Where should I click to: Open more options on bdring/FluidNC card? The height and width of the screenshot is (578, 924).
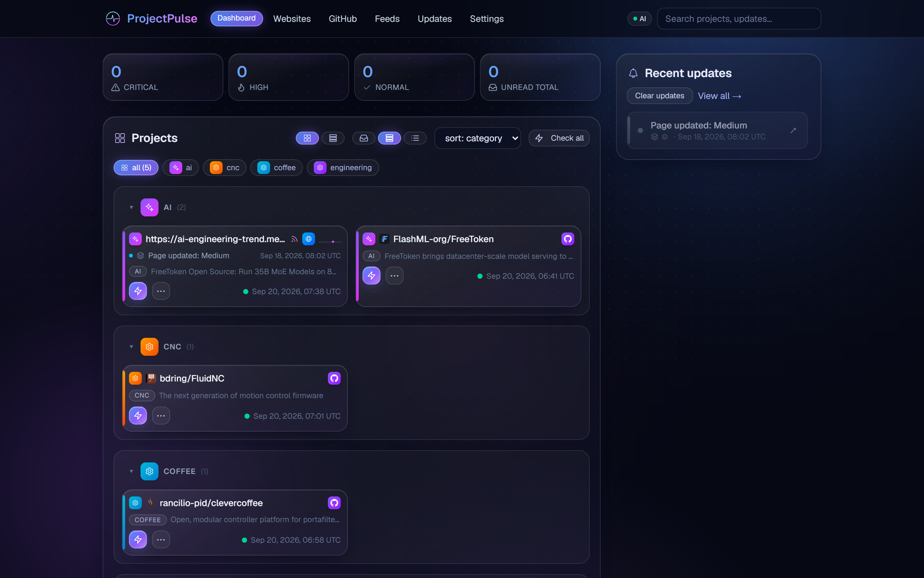pos(161,416)
